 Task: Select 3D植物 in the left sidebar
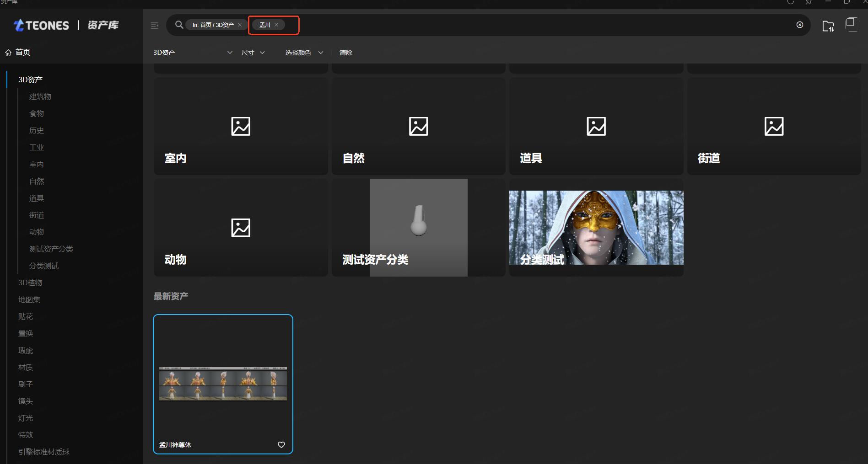[30, 283]
